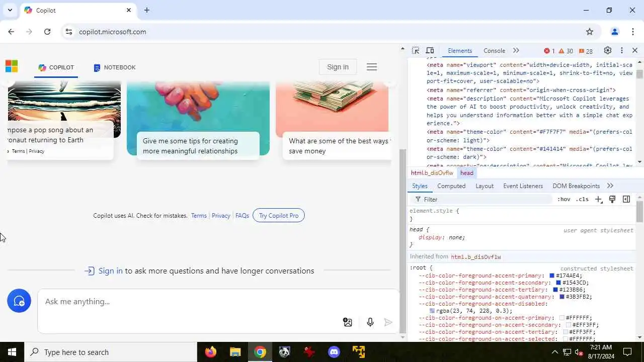The image size is (644, 362).
Task: Open a new browser tab
Action: click(x=146, y=10)
